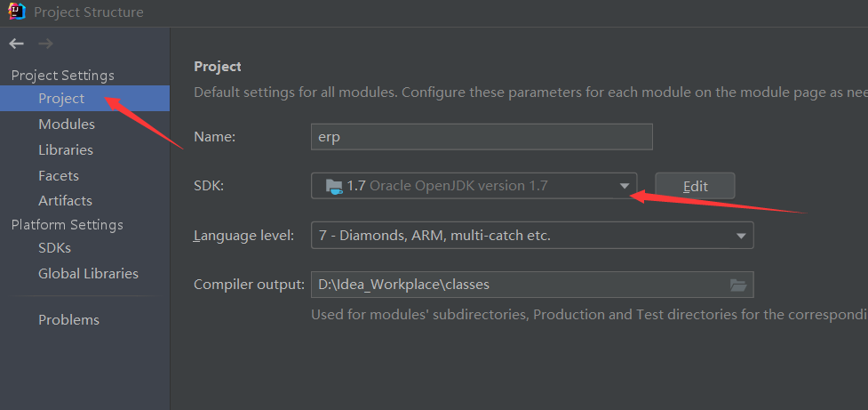Expand the Language level dropdown
This screenshot has height=410, width=868.
coord(741,236)
